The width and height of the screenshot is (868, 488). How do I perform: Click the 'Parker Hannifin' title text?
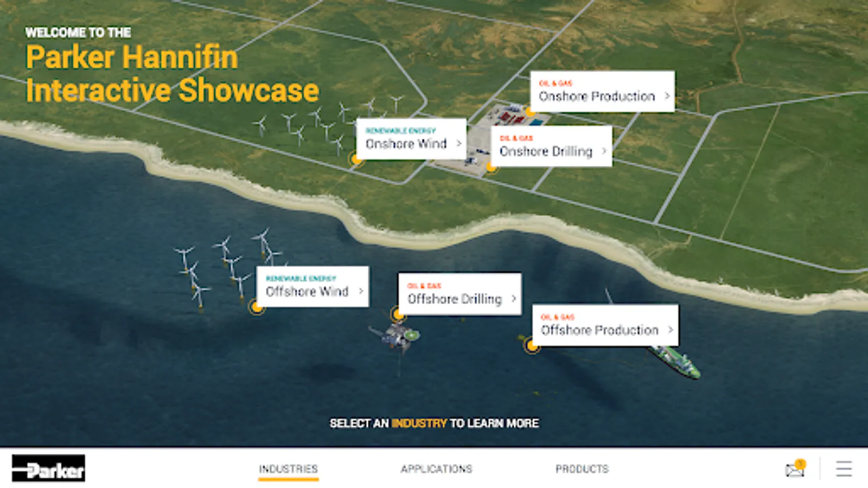[x=132, y=57]
